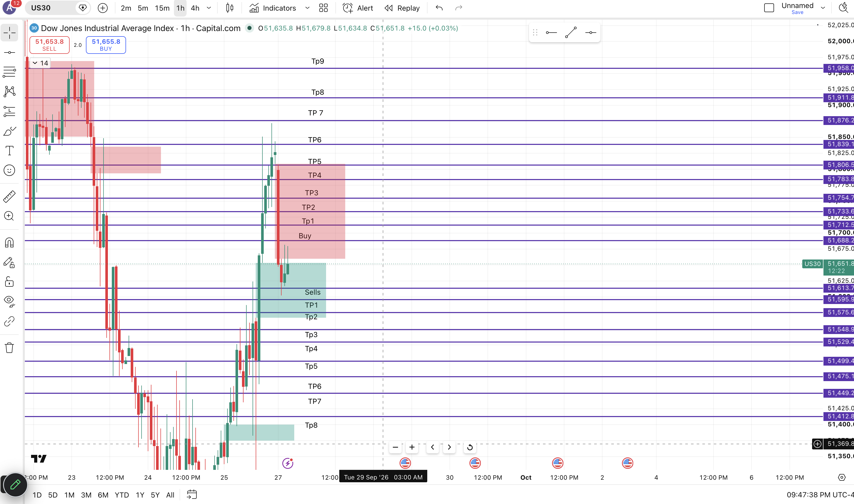
Task: Start bar Replay mode
Action: (402, 8)
